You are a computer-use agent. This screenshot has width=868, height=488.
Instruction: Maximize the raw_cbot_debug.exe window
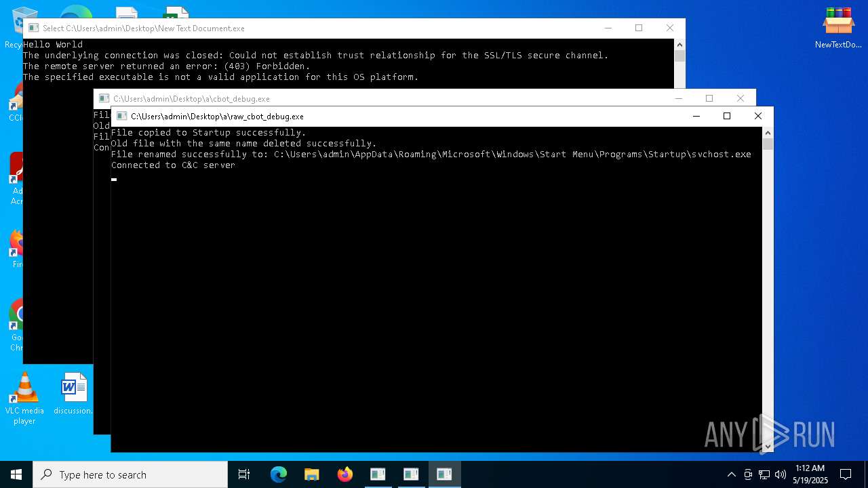(727, 117)
